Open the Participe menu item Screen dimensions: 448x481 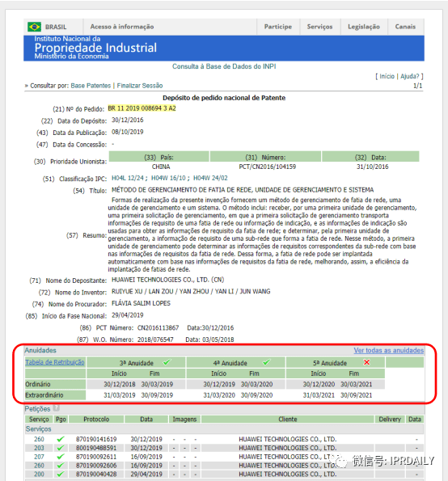point(278,27)
